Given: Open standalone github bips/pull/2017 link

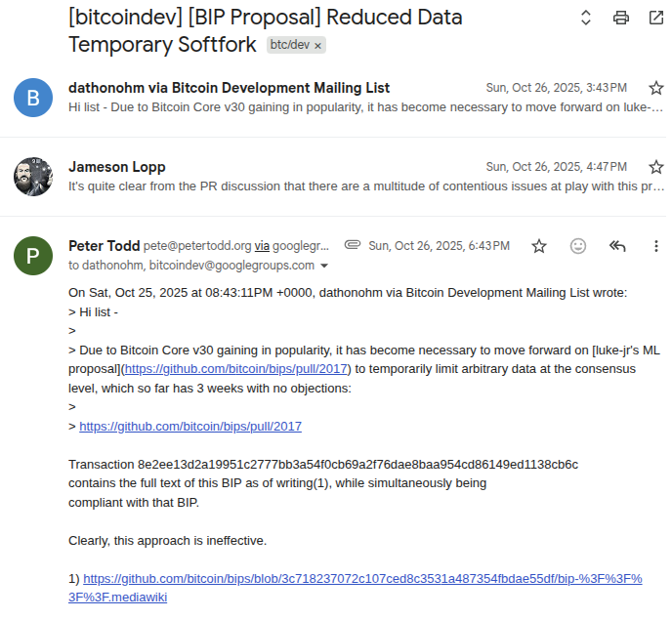Looking at the screenshot, I should tap(190, 427).
